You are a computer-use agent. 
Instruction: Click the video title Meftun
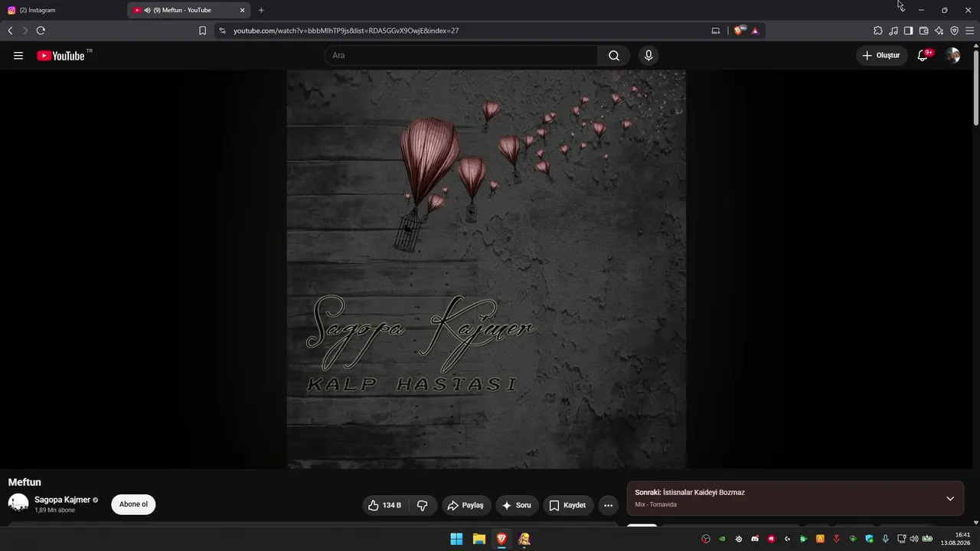[x=24, y=482]
